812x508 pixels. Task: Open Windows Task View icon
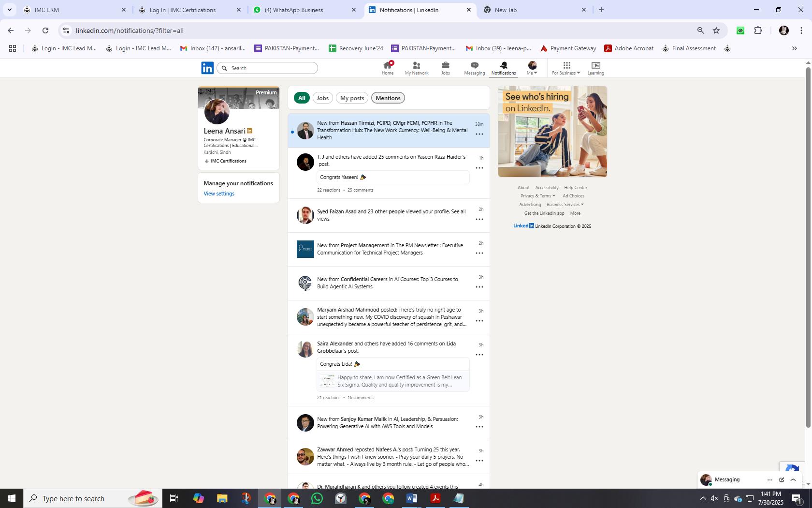tap(174, 498)
